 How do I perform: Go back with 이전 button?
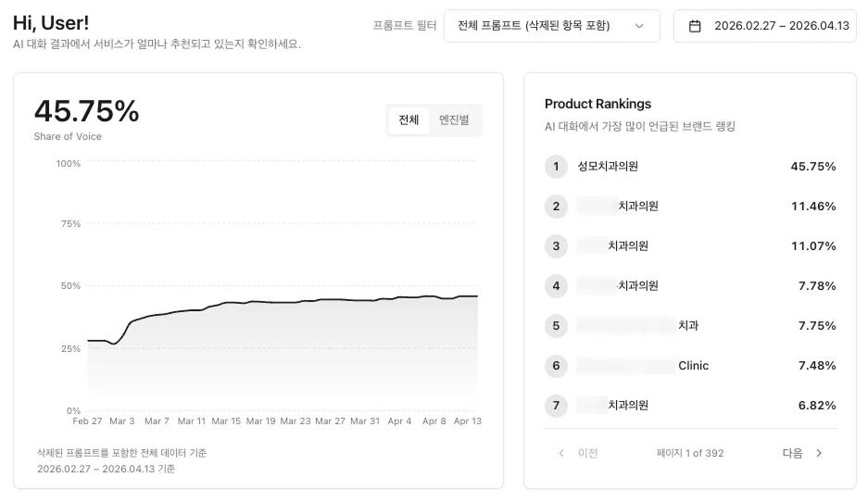click(x=587, y=453)
